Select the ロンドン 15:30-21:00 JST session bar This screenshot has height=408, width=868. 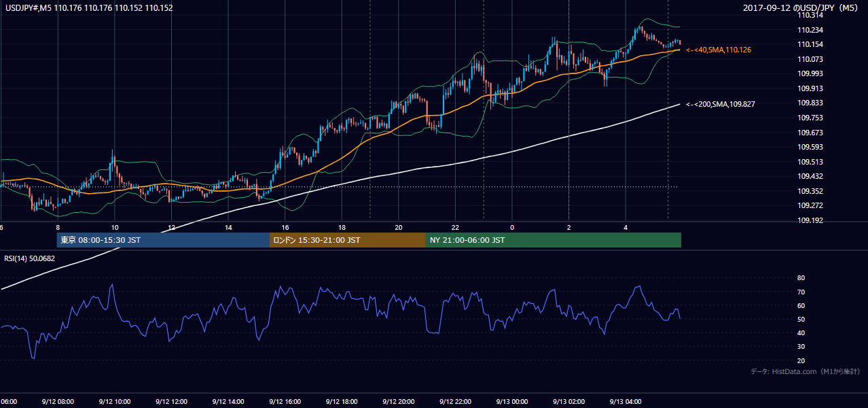click(347, 240)
